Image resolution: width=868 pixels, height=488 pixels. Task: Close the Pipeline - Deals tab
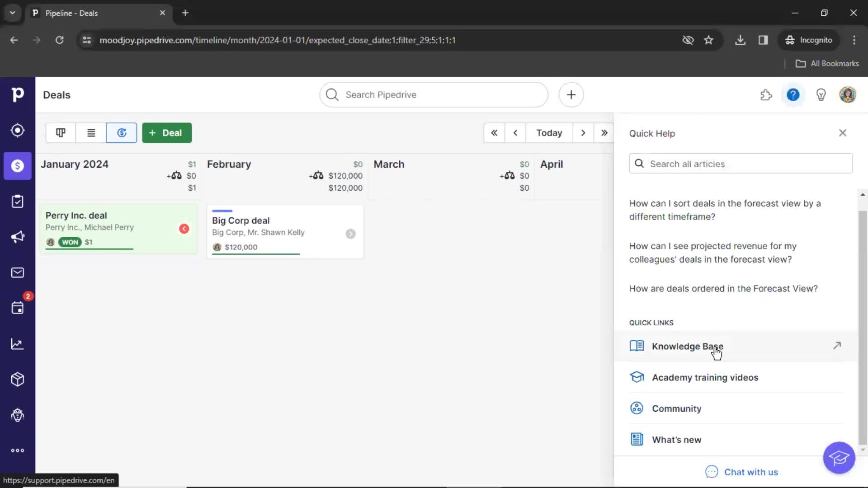click(162, 13)
